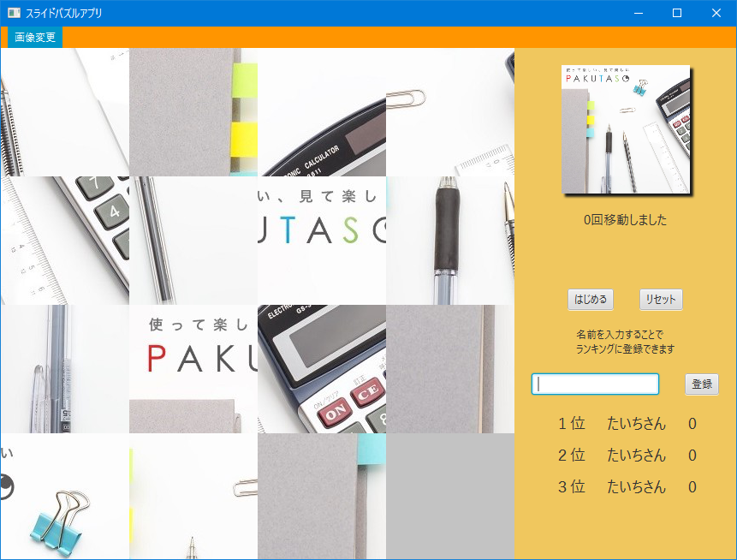
Task: Open the 画像変更 menu
Action: click(35, 38)
